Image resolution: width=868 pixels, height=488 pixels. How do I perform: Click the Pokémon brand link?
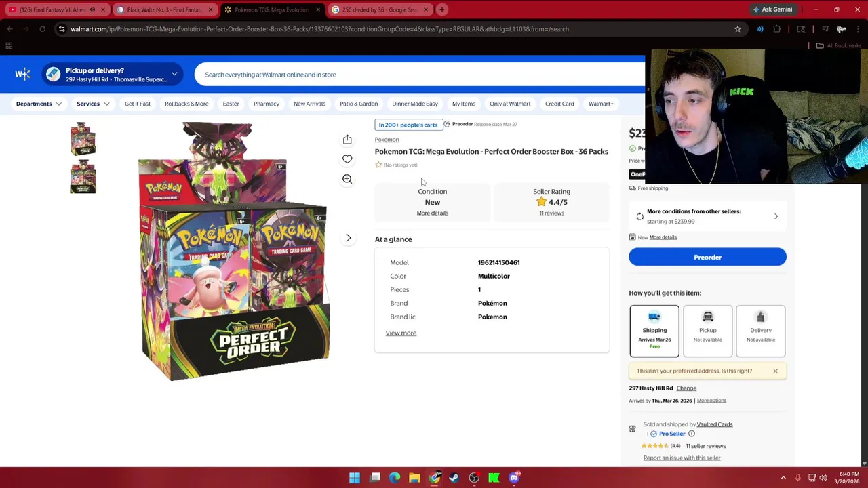point(387,140)
